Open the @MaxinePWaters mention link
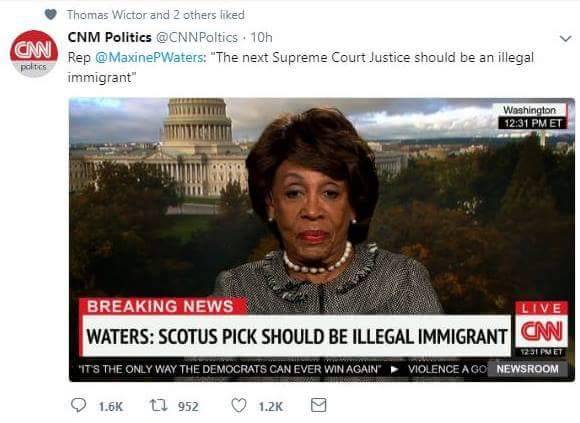Image resolution: width=580 pixels, height=423 pixels. click(x=149, y=58)
